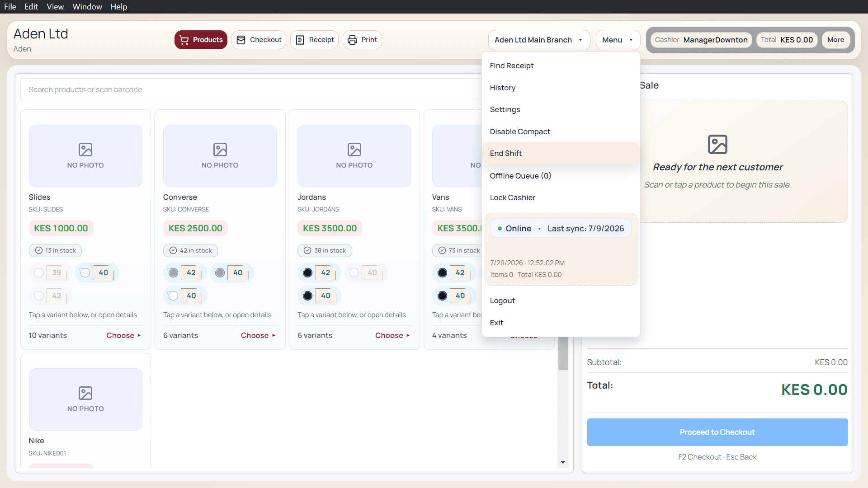Expand Choose variants for Converse
Image resolution: width=868 pixels, height=488 pixels.
point(258,335)
